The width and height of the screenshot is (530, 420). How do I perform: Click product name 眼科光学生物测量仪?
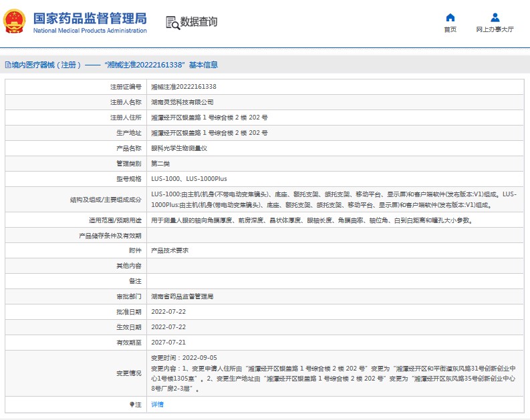(179, 148)
